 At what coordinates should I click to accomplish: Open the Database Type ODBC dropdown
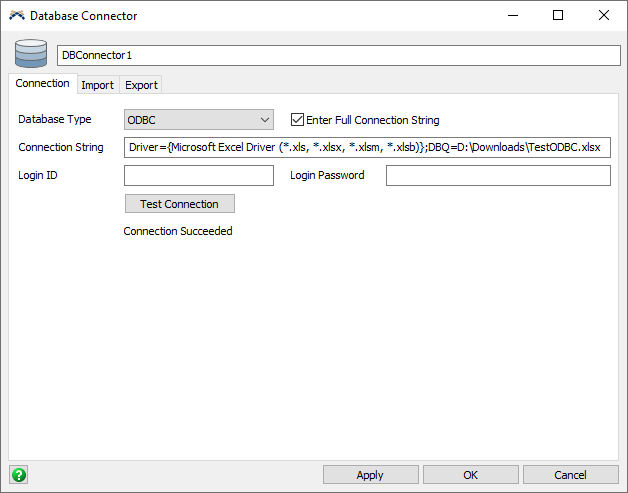[199, 120]
